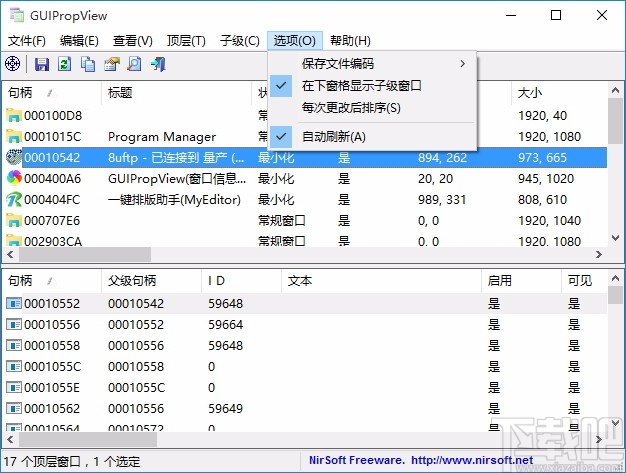Click top pane vertical scrollbar up arrow
This screenshot has width=626, height=473.
[x=616, y=90]
